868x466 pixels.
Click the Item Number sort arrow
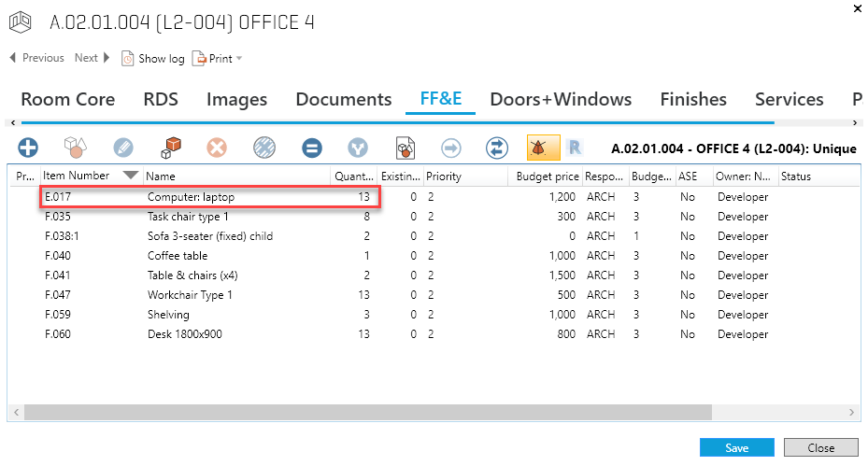click(x=131, y=176)
